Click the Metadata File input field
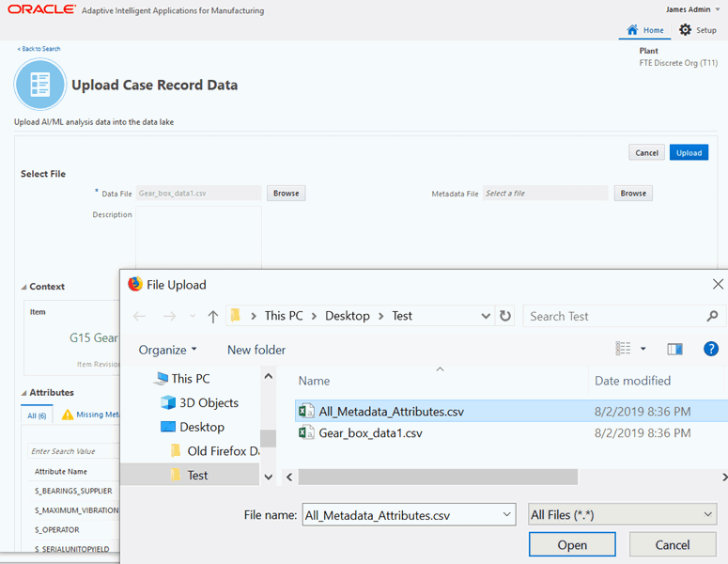Screen dimensions: 728x564 pos(546,194)
